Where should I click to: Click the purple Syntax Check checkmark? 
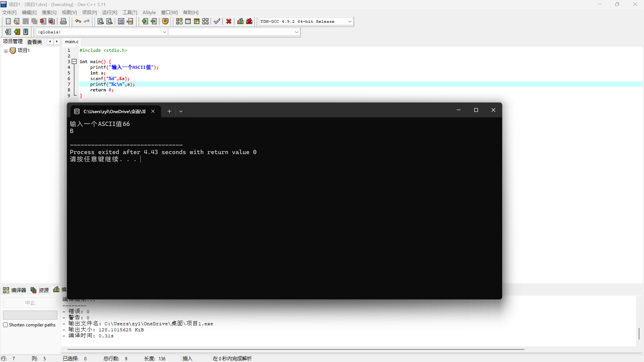point(217,21)
